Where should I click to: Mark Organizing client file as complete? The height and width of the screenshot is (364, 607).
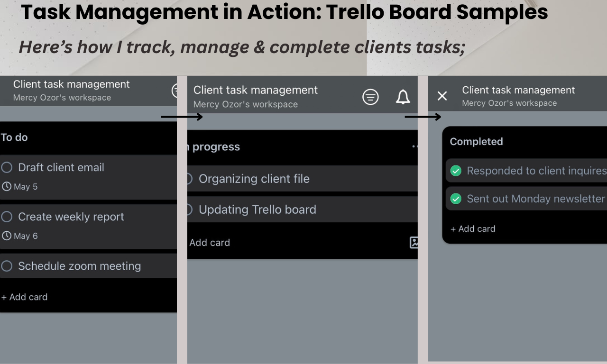click(x=189, y=179)
